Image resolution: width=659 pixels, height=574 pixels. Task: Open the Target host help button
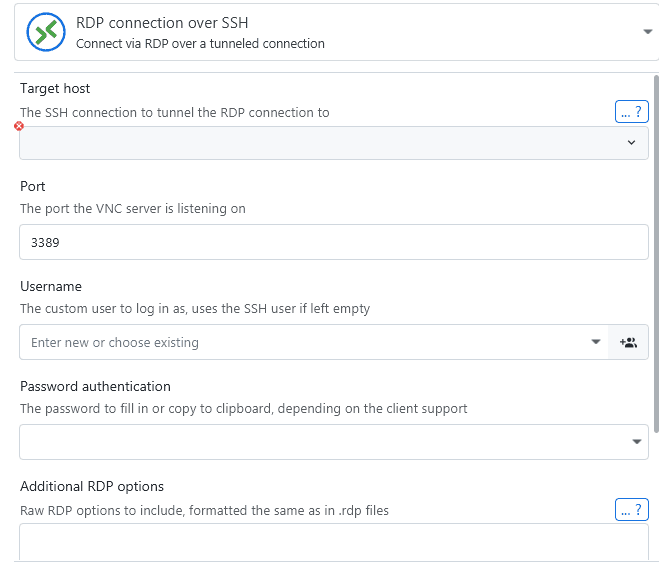631,112
